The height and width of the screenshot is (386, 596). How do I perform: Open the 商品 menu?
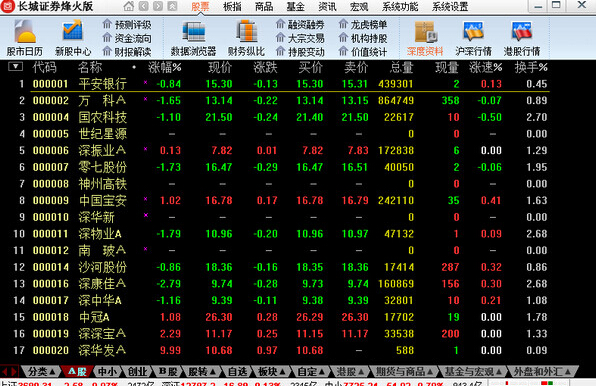coord(264,6)
